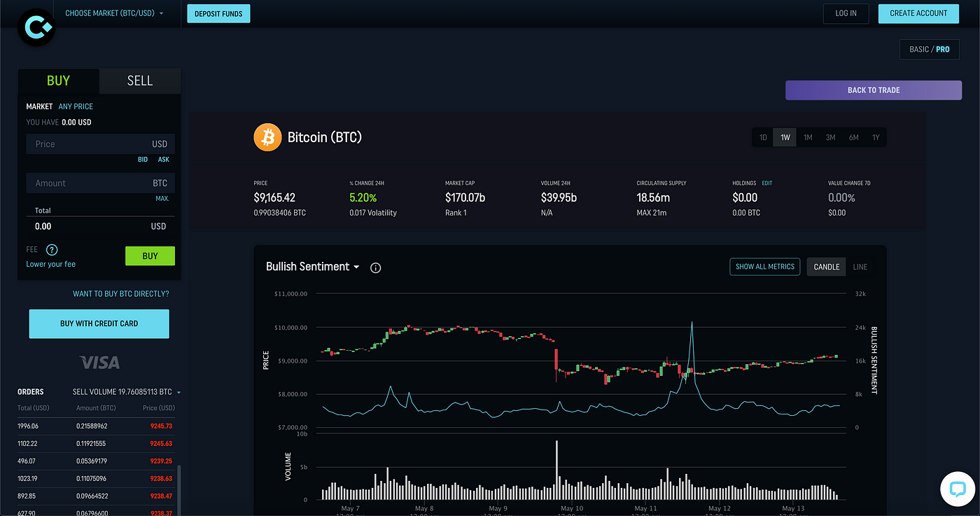Image resolution: width=980 pixels, height=516 pixels.
Task: Click the Max. amount link
Action: 162,199
